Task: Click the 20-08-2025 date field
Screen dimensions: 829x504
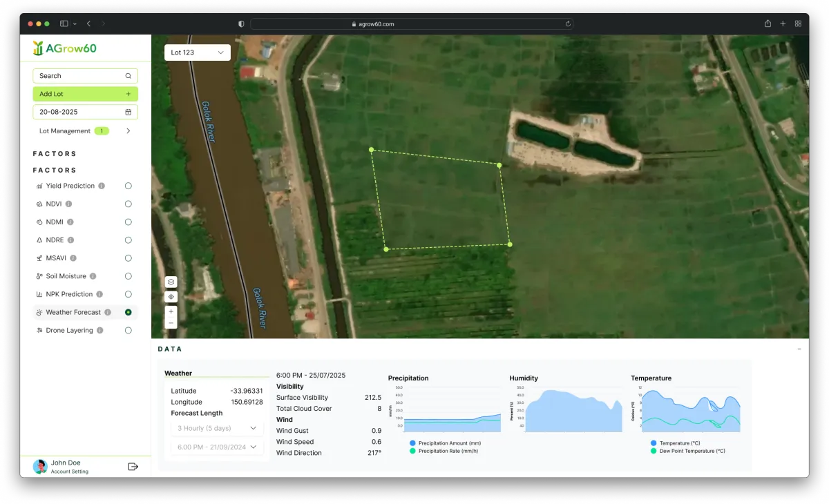Action: point(85,112)
